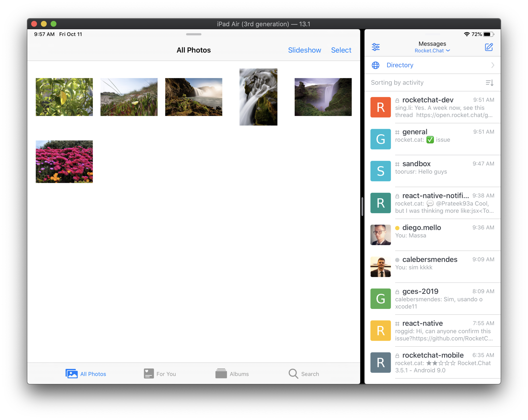Expand the Rocket.Chat server dropdown

click(432, 51)
